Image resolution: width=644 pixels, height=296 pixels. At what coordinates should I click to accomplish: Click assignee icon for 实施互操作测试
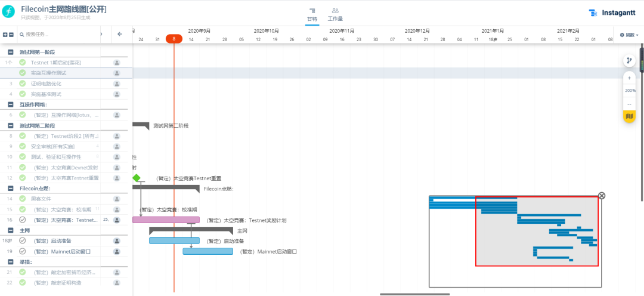pyautogui.click(x=117, y=73)
